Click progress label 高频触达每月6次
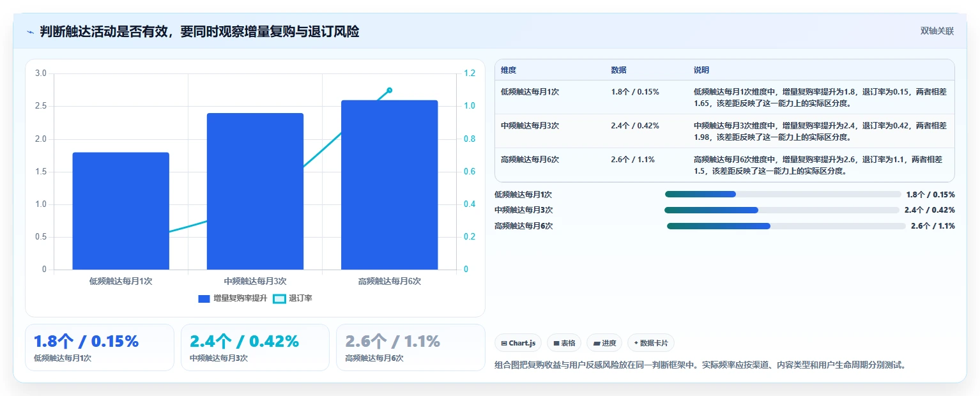The width and height of the screenshot is (980, 396). click(524, 226)
